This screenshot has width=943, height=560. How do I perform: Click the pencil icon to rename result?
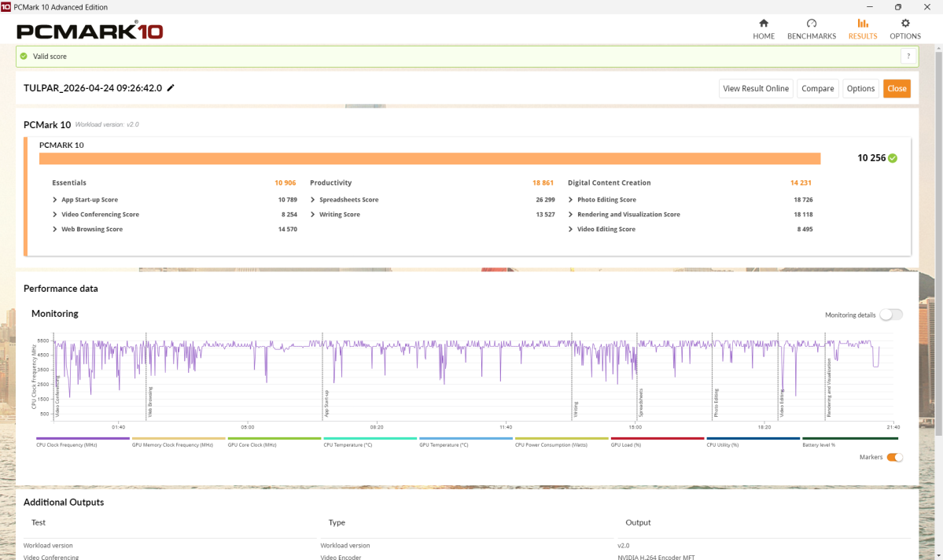click(x=171, y=88)
